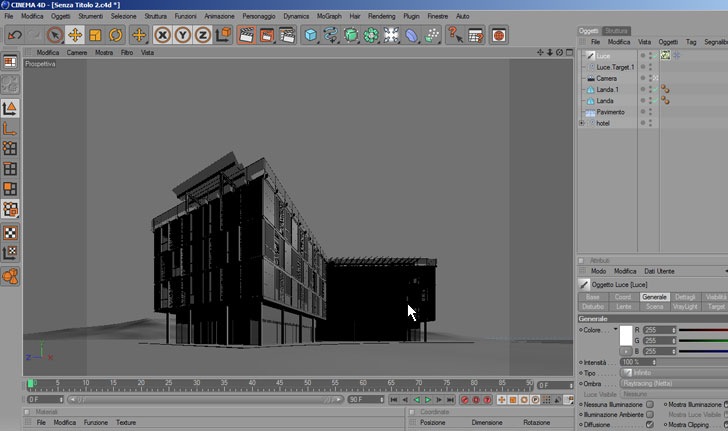Render to Picture Viewer icon
The width and height of the screenshot is (728, 431).
point(266,35)
